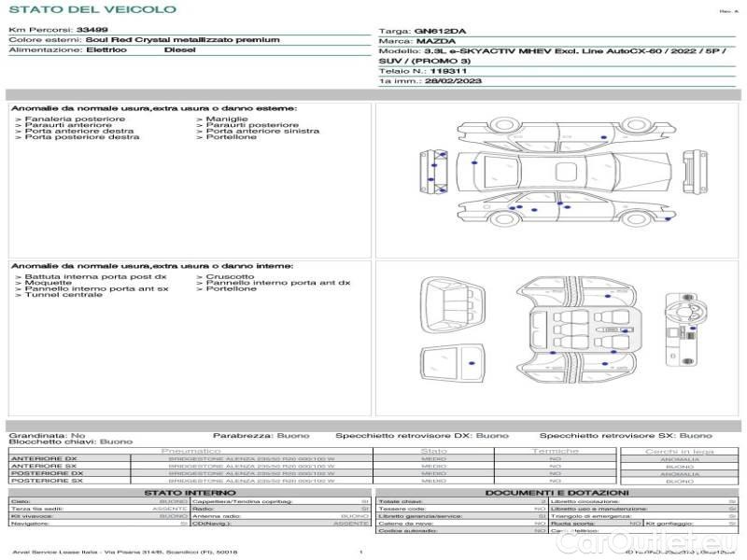This screenshot has height=560, width=747.
Task: Click the car roof top-view diagram
Action: [x=564, y=172]
